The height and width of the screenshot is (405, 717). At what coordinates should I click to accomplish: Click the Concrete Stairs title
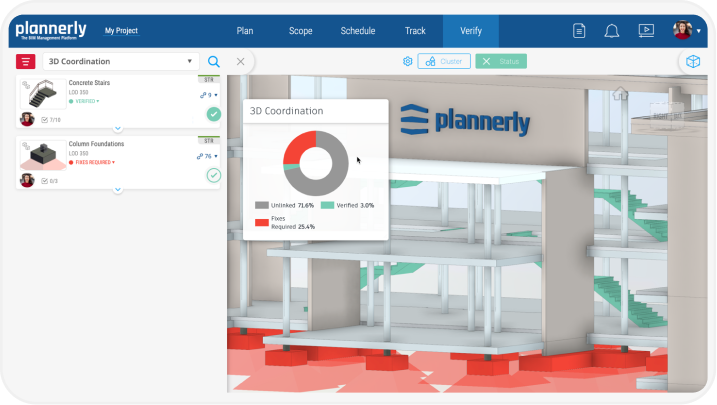point(89,83)
